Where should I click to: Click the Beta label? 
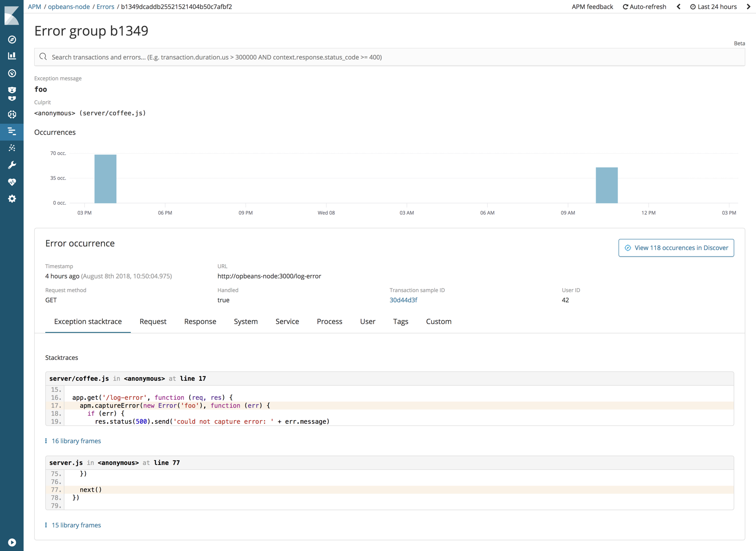coord(739,43)
